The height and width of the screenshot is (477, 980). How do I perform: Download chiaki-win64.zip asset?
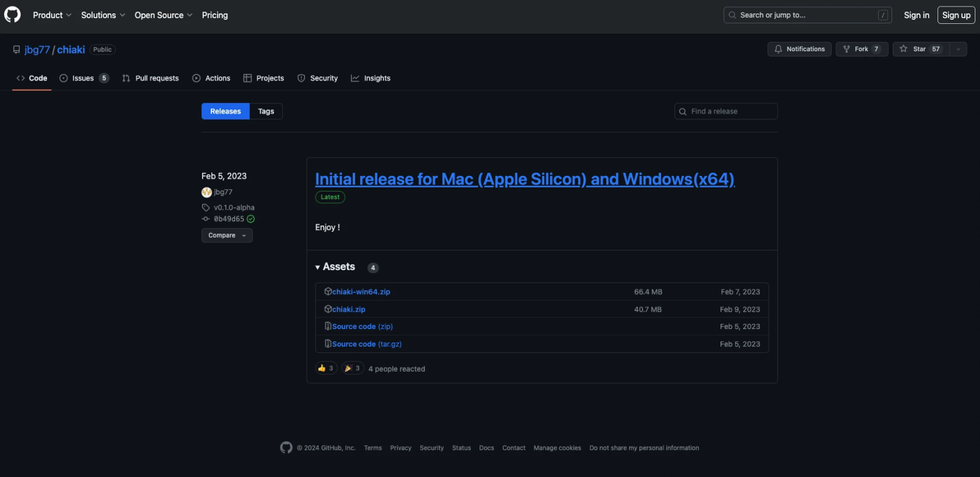361,292
